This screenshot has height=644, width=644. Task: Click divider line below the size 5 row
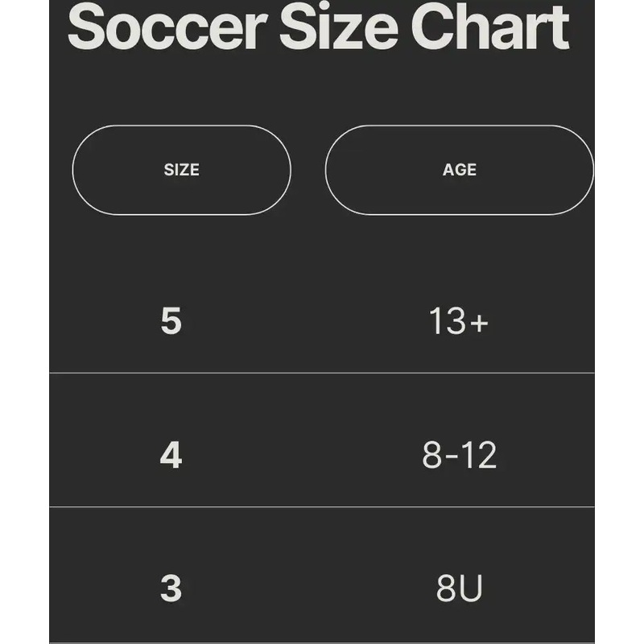coord(322,374)
